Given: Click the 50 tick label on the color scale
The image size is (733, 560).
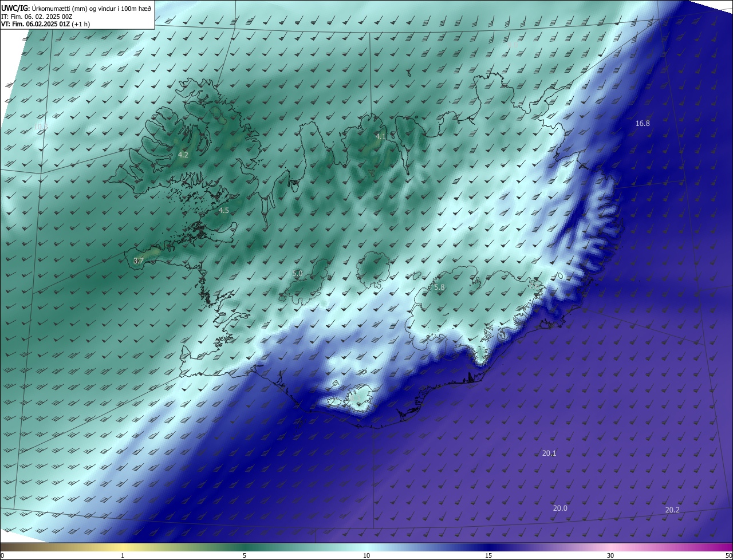Looking at the screenshot, I should pos(728,555).
